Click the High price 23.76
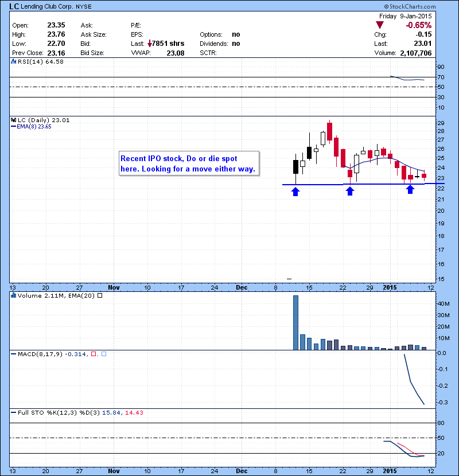This screenshot has height=476, width=459. click(x=56, y=34)
